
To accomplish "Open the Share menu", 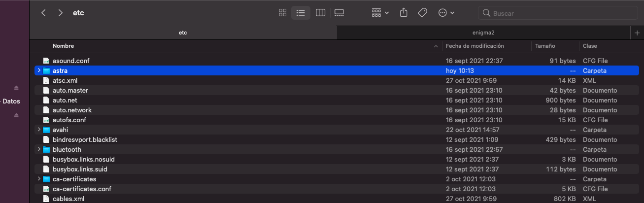I will 404,13.
